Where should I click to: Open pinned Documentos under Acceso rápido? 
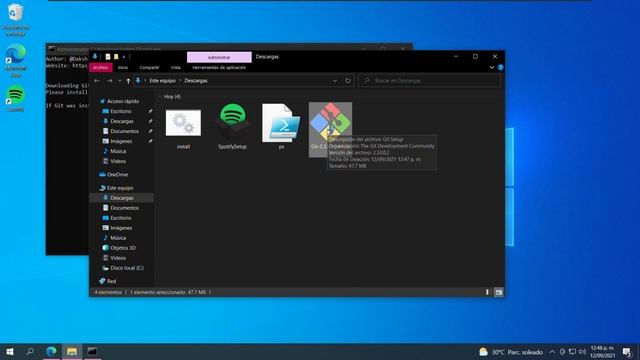tap(124, 131)
